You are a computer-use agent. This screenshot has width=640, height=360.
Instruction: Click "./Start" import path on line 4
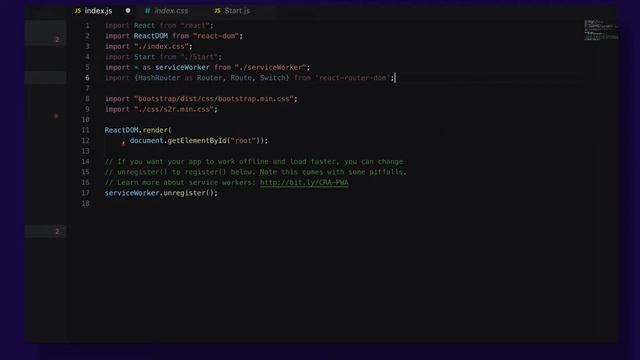point(199,57)
